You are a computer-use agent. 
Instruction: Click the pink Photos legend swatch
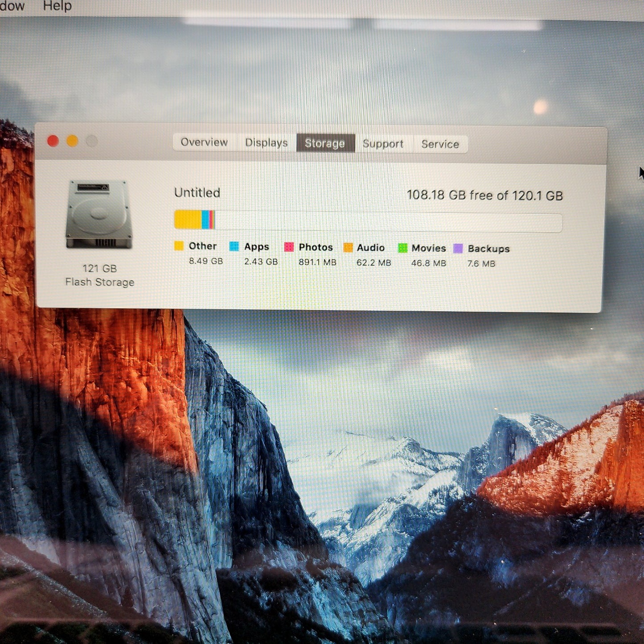[289, 247]
